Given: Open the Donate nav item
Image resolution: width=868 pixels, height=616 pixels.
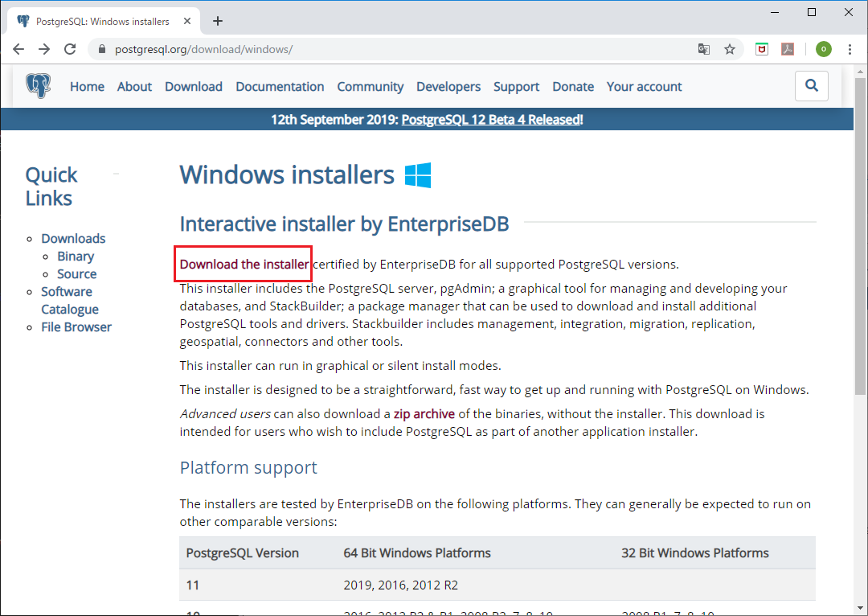Looking at the screenshot, I should (x=573, y=86).
